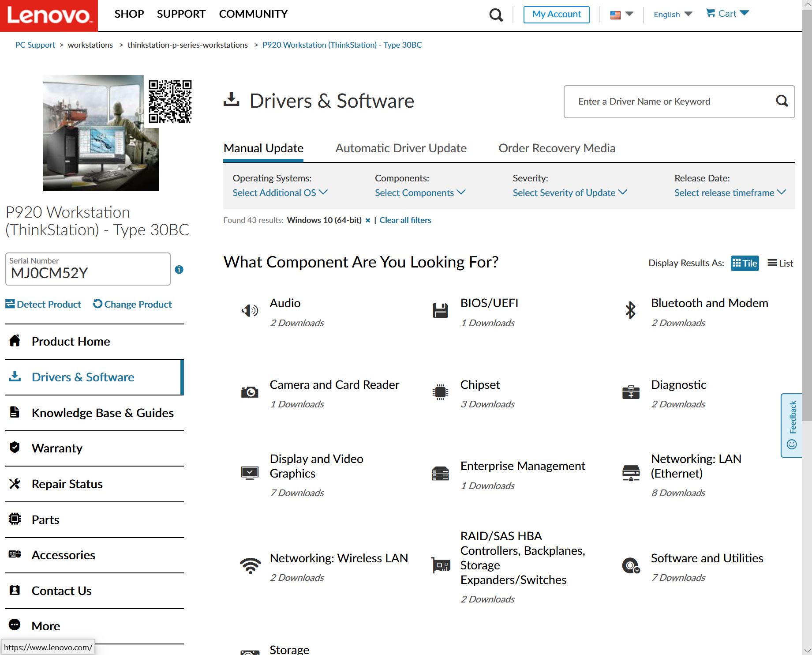Click the Accessories icon in sidebar
The width and height of the screenshot is (812, 655).
click(15, 554)
